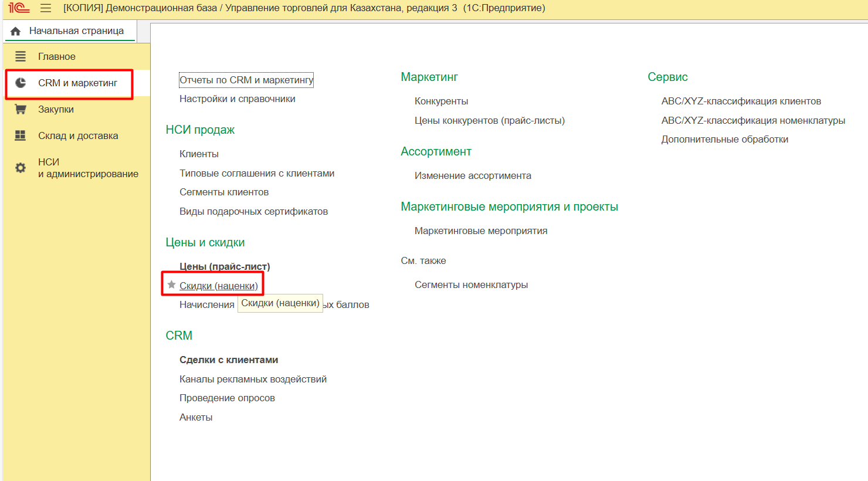This screenshot has width=868, height=481.
Task: Click the CRM и маркетинг pie chart icon
Action: (x=21, y=83)
